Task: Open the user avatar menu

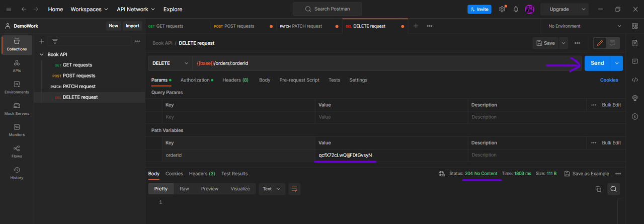Action: pos(529,9)
